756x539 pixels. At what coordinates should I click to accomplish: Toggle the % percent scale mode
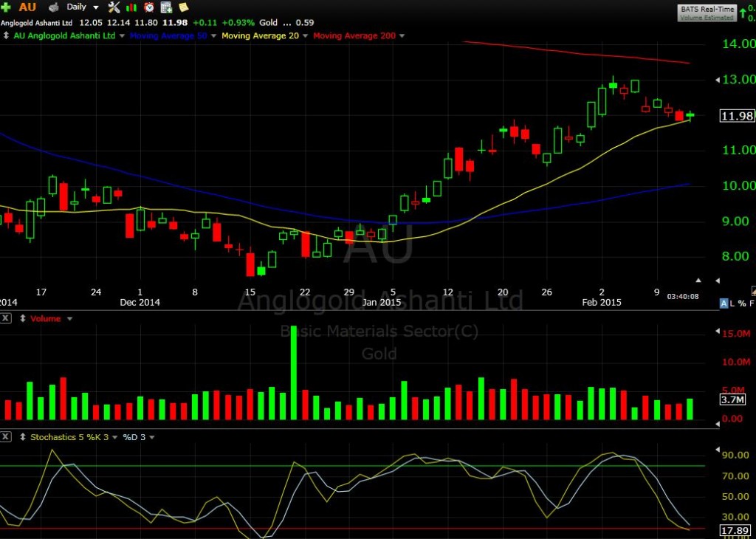[x=741, y=303]
